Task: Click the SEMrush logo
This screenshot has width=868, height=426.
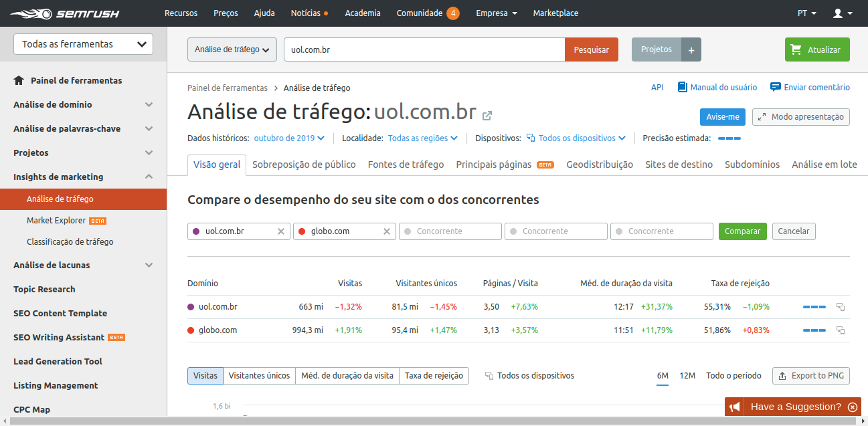Action: click(x=64, y=13)
